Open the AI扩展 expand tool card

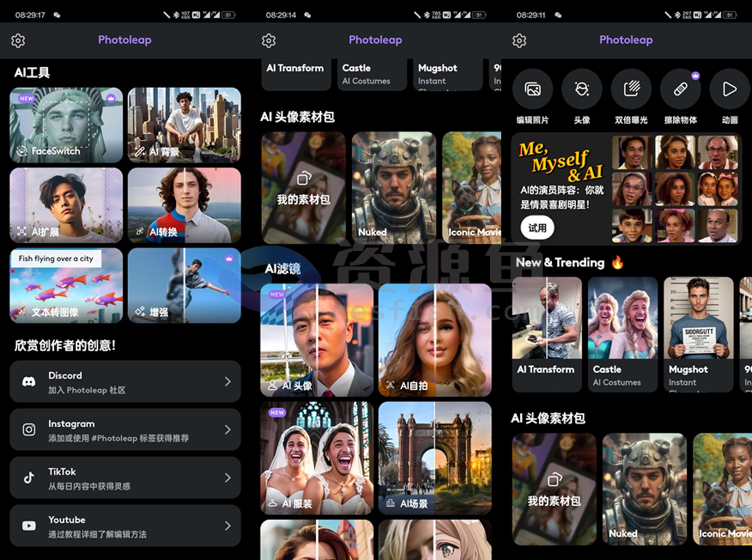tap(66, 205)
